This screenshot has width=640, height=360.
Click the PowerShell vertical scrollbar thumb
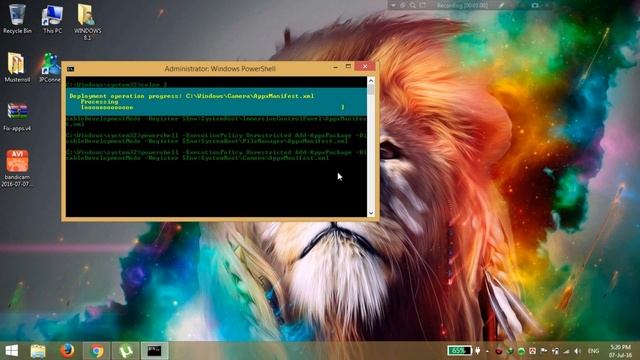point(371,89)
